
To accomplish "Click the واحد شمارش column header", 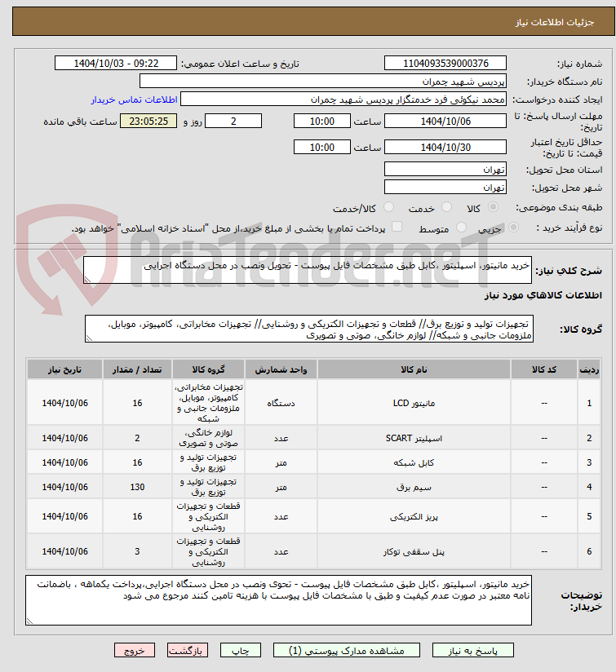I will click(x=281, y=369).
